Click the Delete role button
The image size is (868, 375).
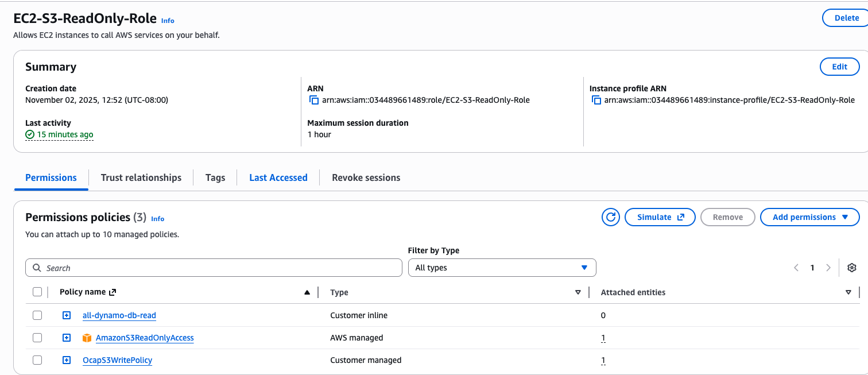846,18
